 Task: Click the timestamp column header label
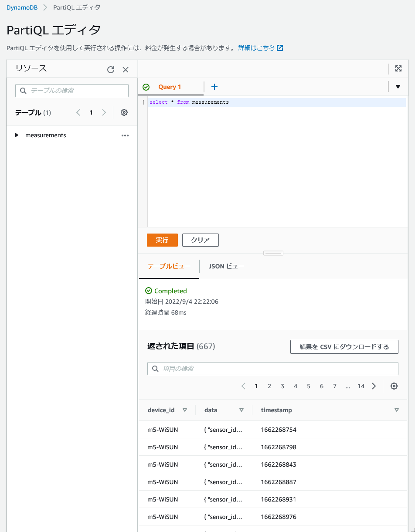(x=276, y=410)
